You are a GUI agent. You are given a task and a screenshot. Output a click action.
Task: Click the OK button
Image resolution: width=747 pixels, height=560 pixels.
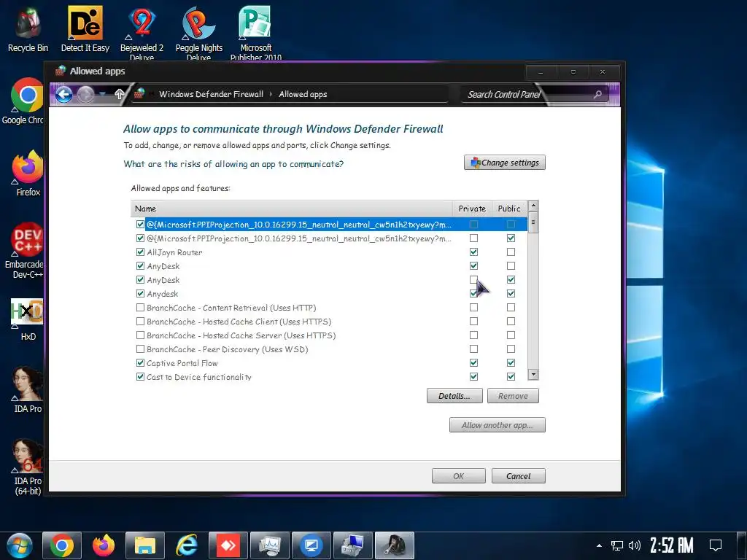coord(459,475)
